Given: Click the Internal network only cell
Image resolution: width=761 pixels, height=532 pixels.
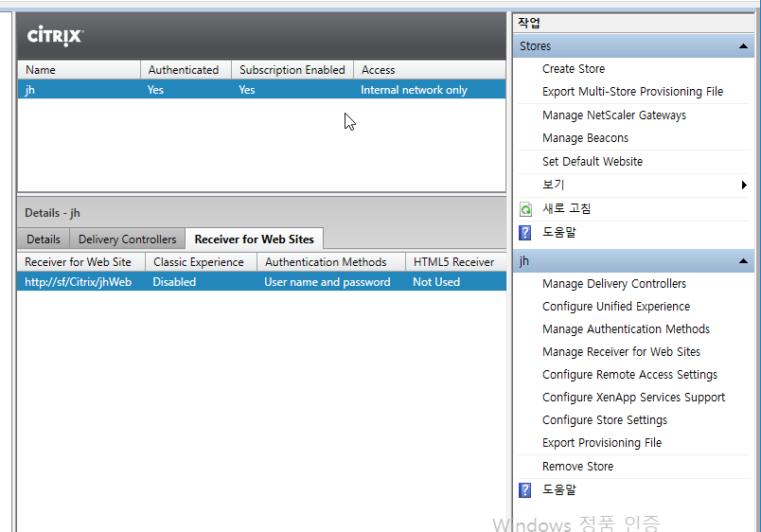Looking at the screenshot, I should (x=414, y=90).
